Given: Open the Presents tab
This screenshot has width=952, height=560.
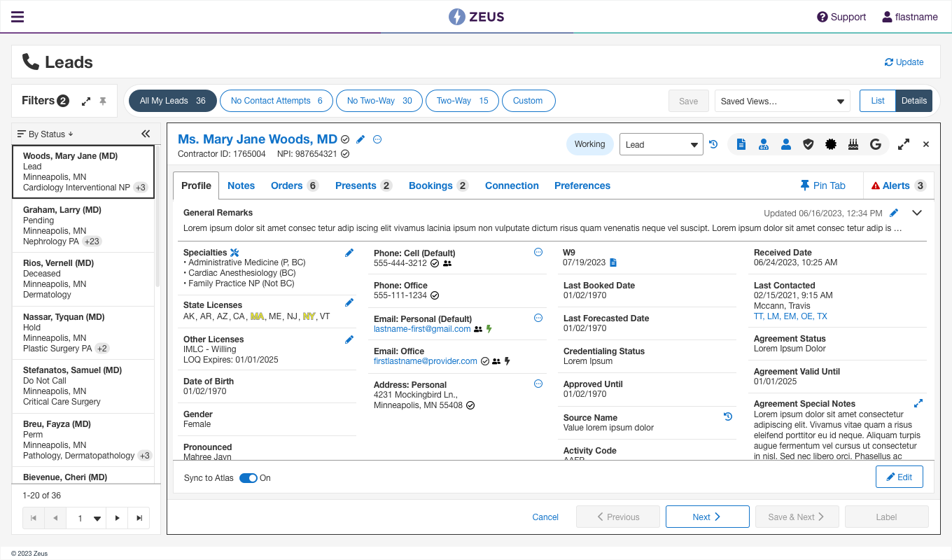Looking at the screenshot, I should 364,185.
